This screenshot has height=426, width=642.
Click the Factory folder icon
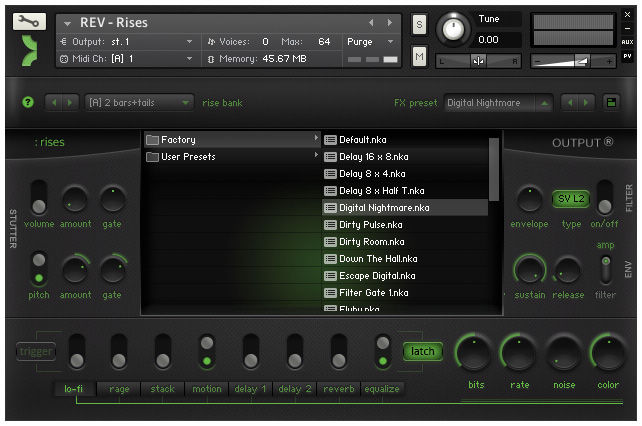pos(152,140)
